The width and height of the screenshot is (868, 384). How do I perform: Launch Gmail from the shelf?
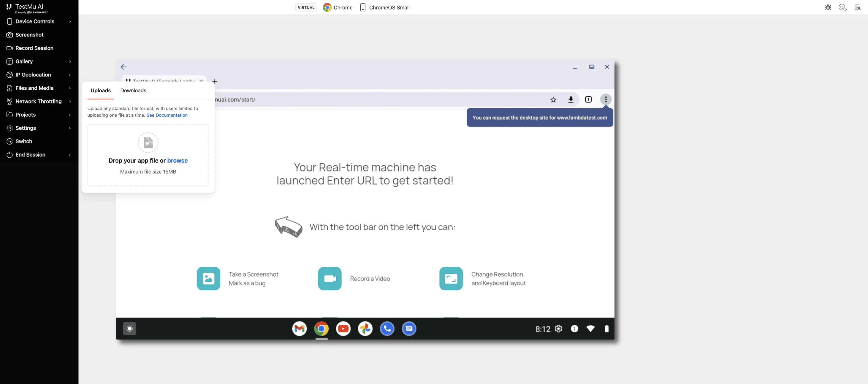pyautogui.click(x=299, y=329)
